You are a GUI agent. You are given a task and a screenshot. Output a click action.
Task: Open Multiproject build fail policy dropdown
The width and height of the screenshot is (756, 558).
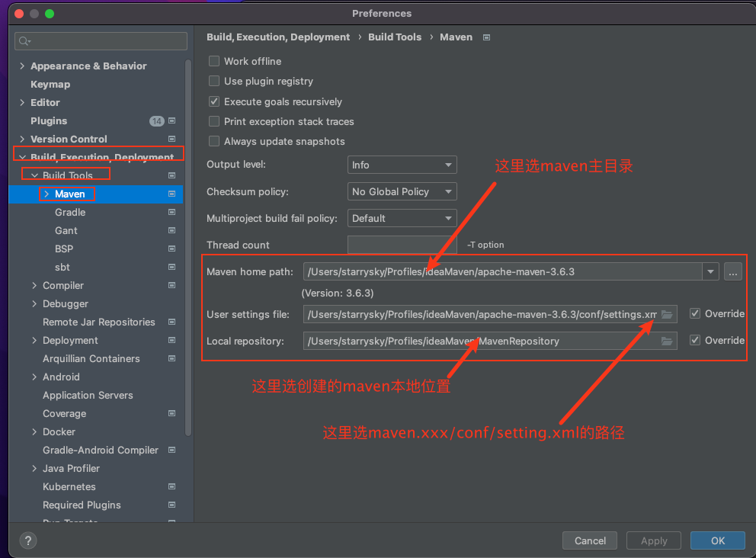(402, 218)
